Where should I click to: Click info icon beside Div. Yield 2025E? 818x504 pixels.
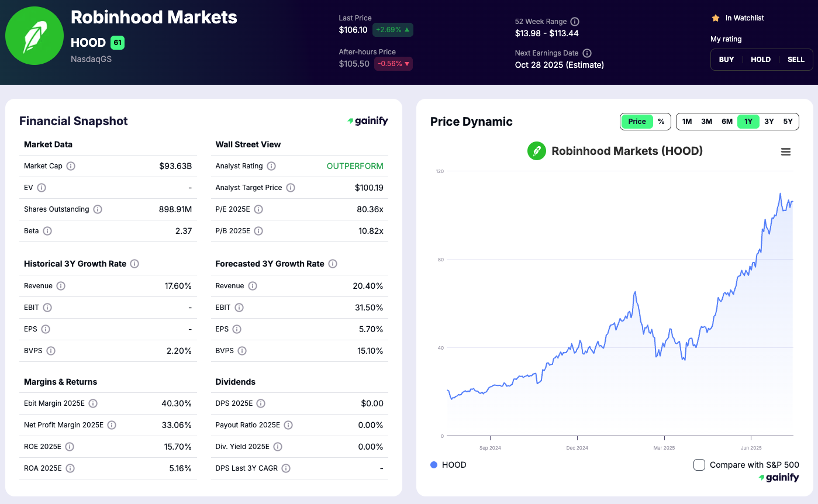coord(278,447)
